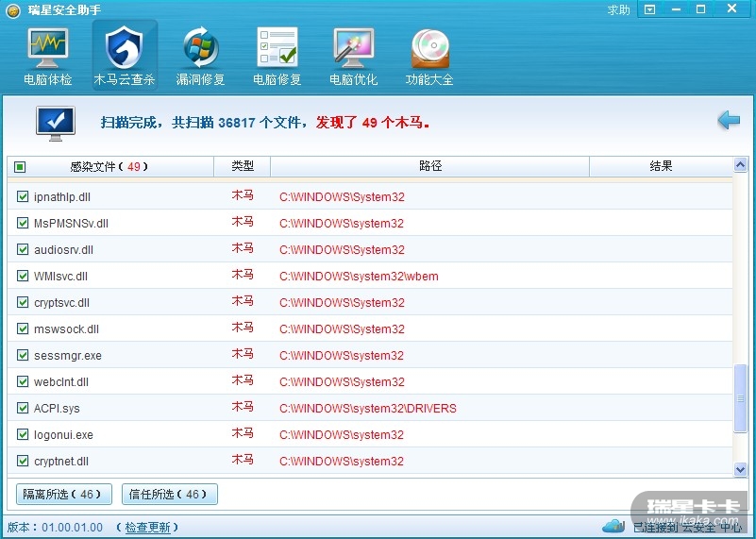The image size is (756, 539).
Task: Uncheck the WMIsvc.dll checkbox
Action: (x=23, y=276)
